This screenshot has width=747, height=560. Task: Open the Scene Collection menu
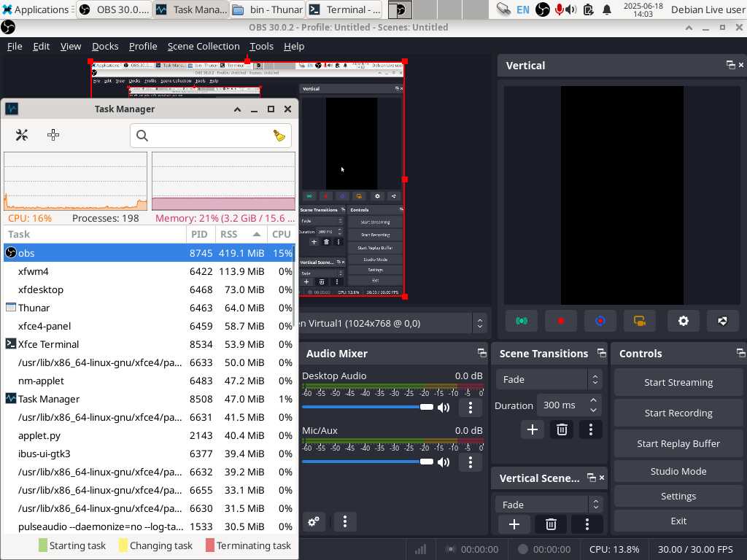click(x=204, y=46)
